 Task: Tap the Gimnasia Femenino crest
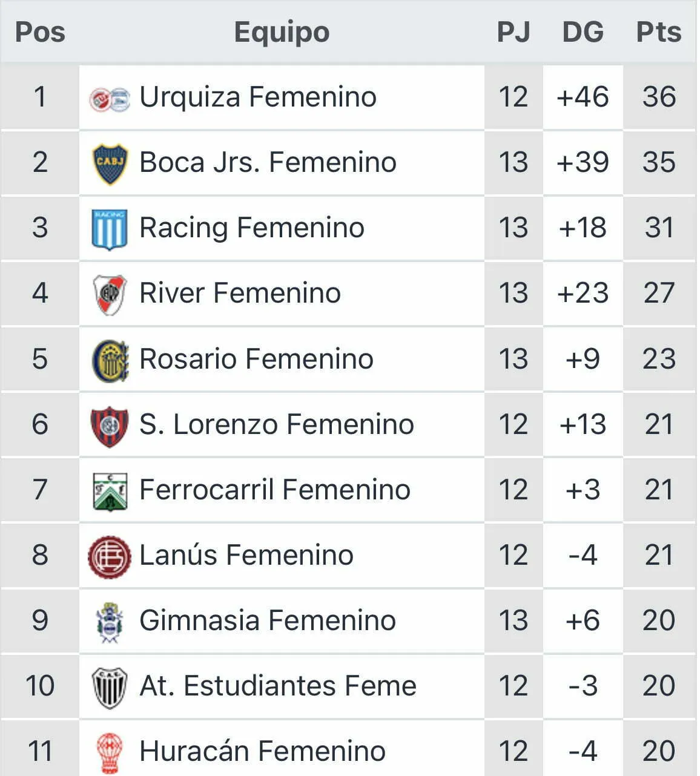(110, 622)
